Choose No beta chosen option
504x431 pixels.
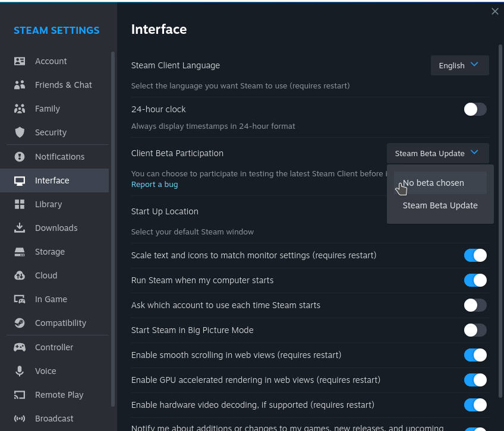coord(440,183)
